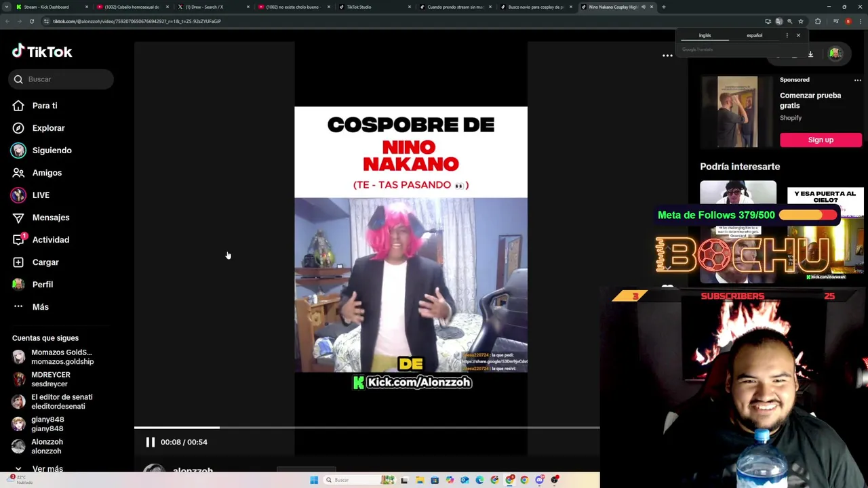Click the Cargar plus icon
The image size is (868, 488).
click(18, 262)
